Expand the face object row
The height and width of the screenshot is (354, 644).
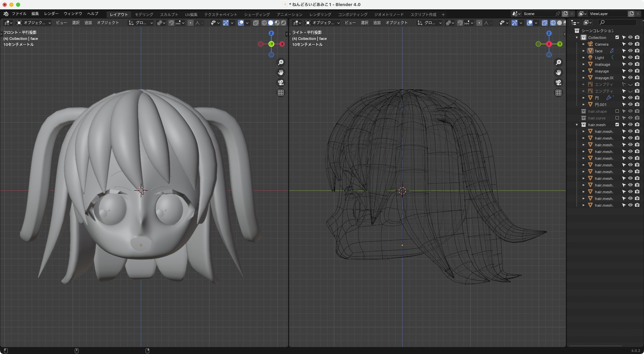(584, 51)
